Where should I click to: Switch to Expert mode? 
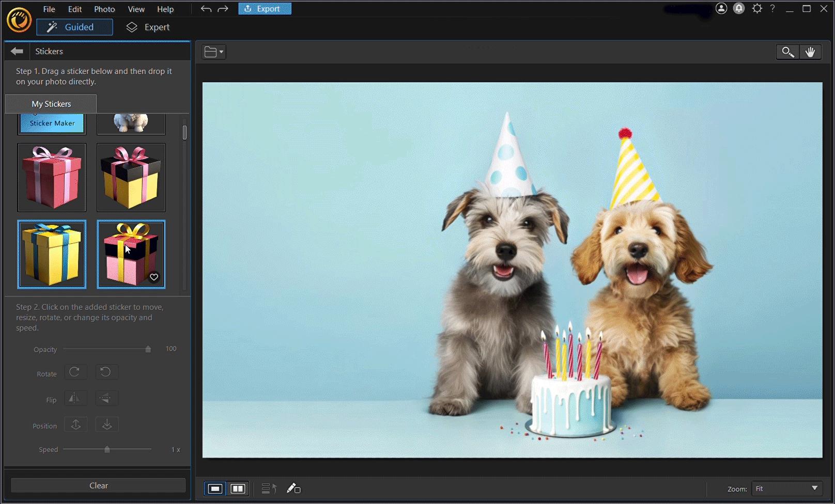[x=148, y=27]
